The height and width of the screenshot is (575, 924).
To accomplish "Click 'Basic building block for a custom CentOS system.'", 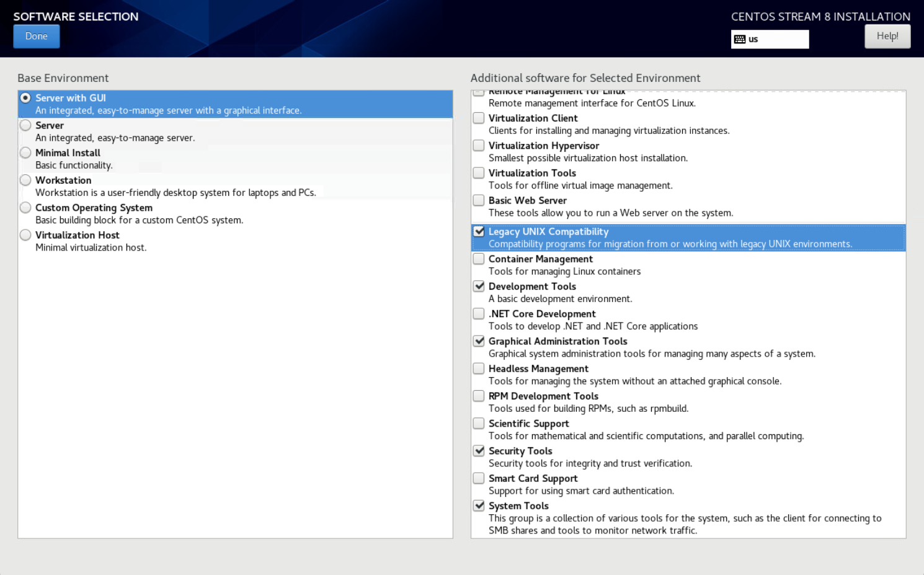I will pos(139,220).
